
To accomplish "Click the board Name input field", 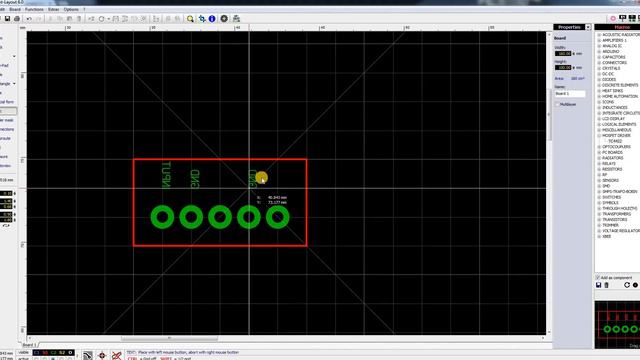I will (x=570, y=94).
